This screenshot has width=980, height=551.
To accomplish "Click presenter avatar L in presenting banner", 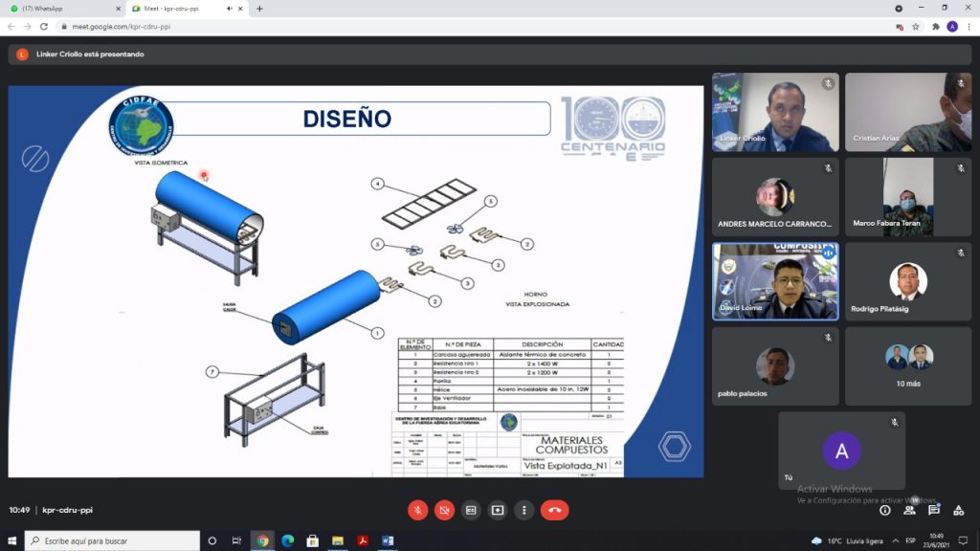I will click(x=23, y=55).
